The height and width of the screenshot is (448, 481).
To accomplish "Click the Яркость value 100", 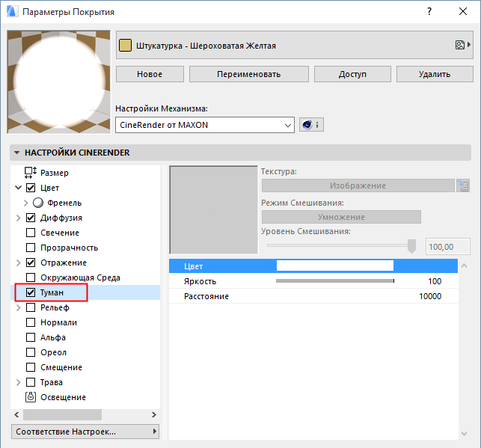I will 435,281.
